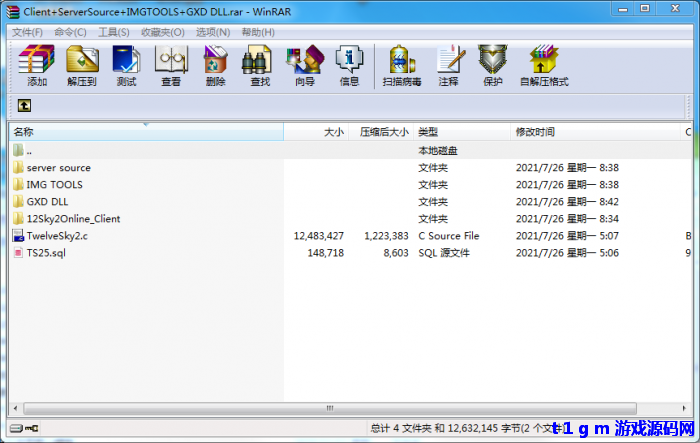
Task: Select the GXD DLL folder icon
Action: click(18, 201)
